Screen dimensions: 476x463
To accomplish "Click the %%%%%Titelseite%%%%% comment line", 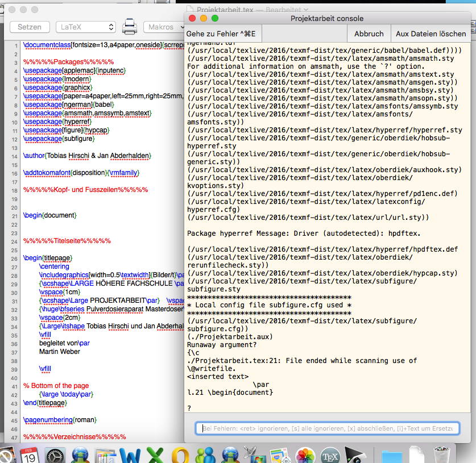I will tap(67, 241).
